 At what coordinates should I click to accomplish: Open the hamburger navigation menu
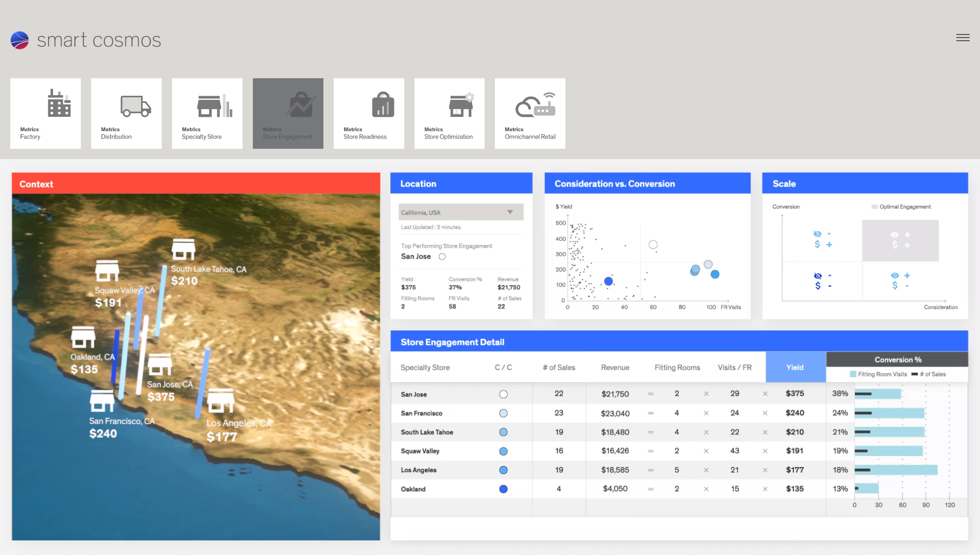962,38
